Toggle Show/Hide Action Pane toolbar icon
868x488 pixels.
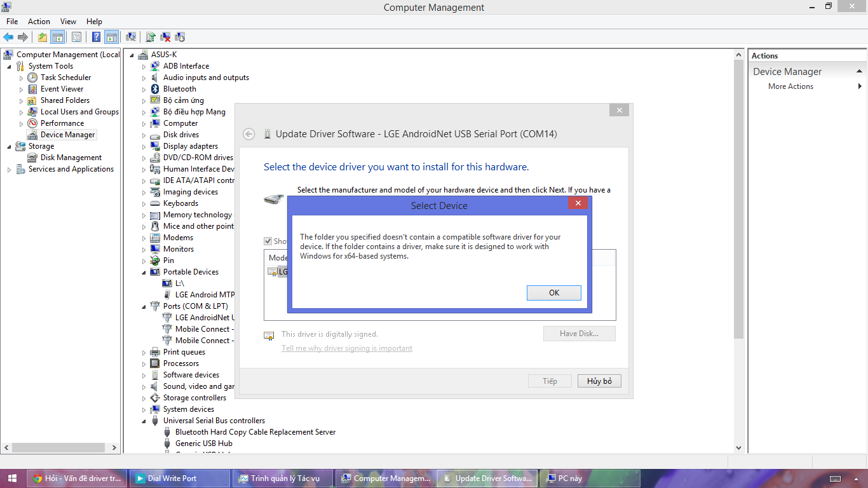(x=112, y=37)
